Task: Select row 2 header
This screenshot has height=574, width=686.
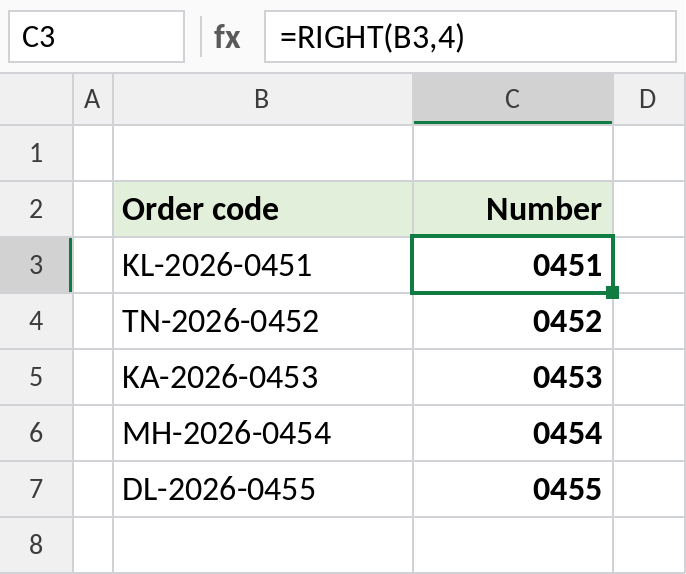Action: [x=36, y=209]
